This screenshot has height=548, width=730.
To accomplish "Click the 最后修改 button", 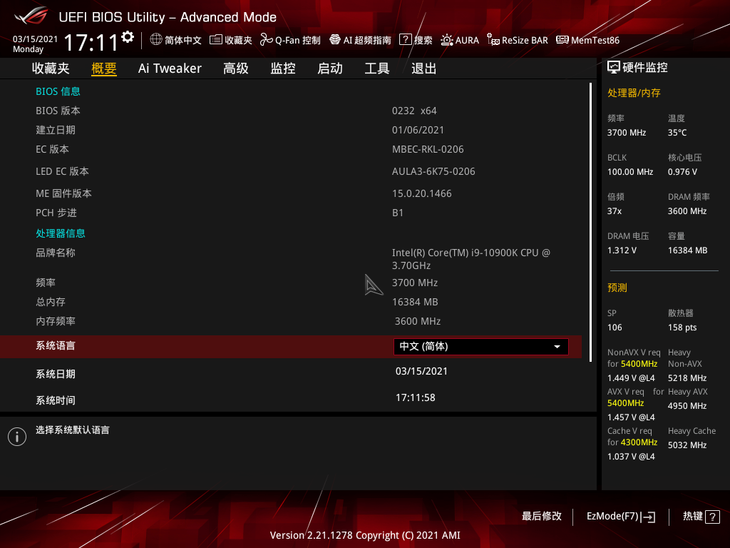I will (x=541, y=517).
